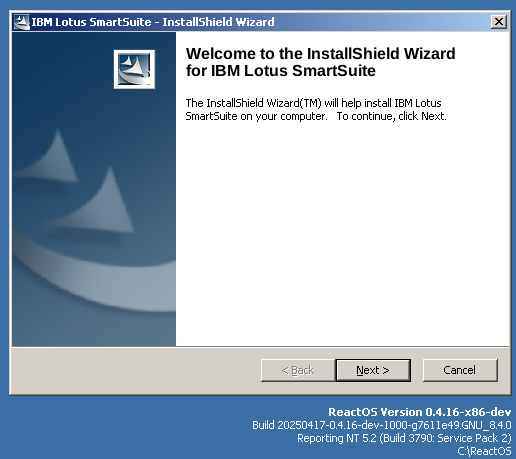Click the C:\ReactOS path text
Image resolution: width=516 pixels, height=459 pixels.
484,451
